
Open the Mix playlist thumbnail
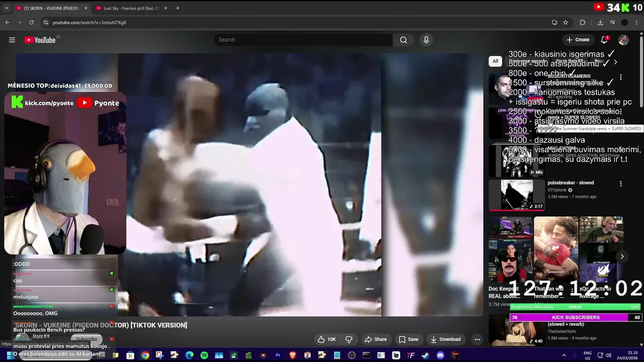click(517, 161)
